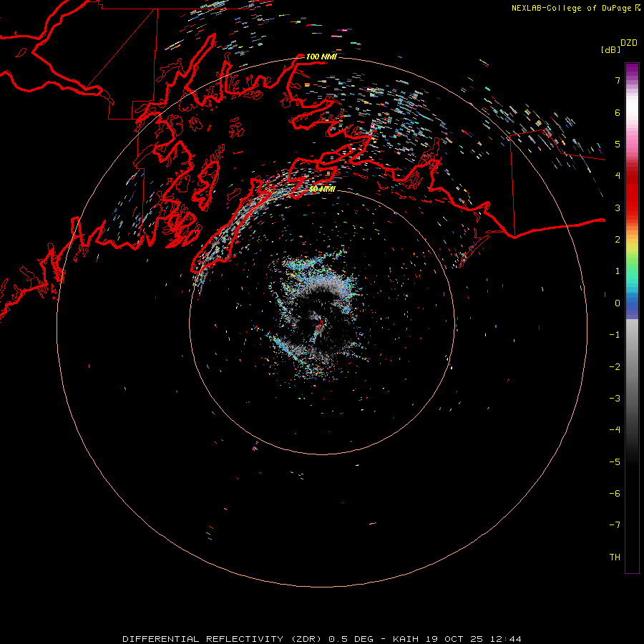Click the colorbar value 0 label
Viewport: 644px width, 644px height.
click(618, 303)
